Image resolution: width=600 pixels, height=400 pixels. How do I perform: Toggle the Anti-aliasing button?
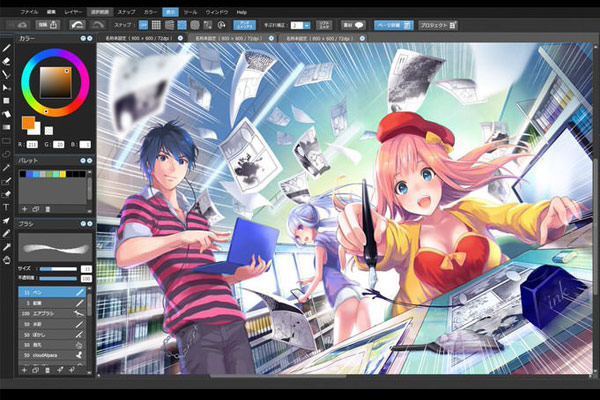[x=245, y=25]
